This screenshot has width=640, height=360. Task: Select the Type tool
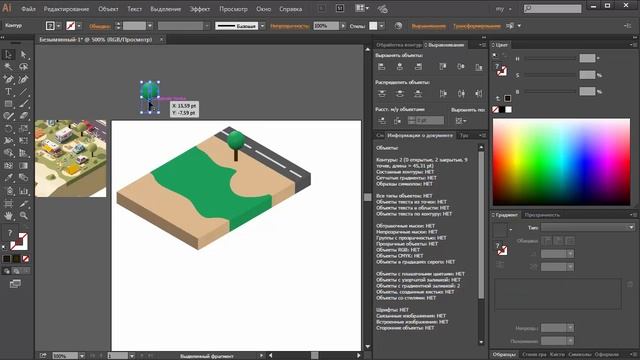click(8, 91)
